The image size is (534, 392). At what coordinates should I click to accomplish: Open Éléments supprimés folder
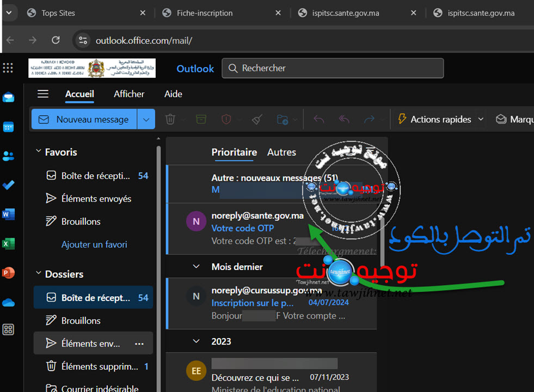tap(93, 366)
